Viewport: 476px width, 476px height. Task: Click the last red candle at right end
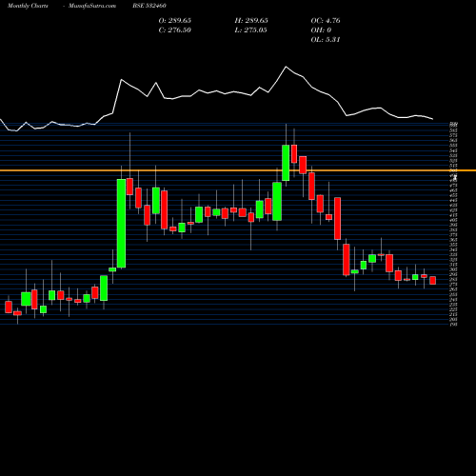point(433,280)
